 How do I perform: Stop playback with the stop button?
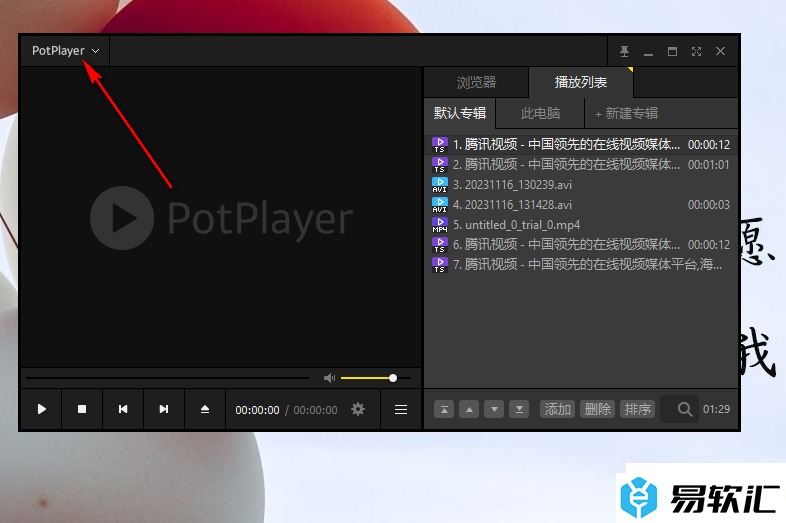82,409
